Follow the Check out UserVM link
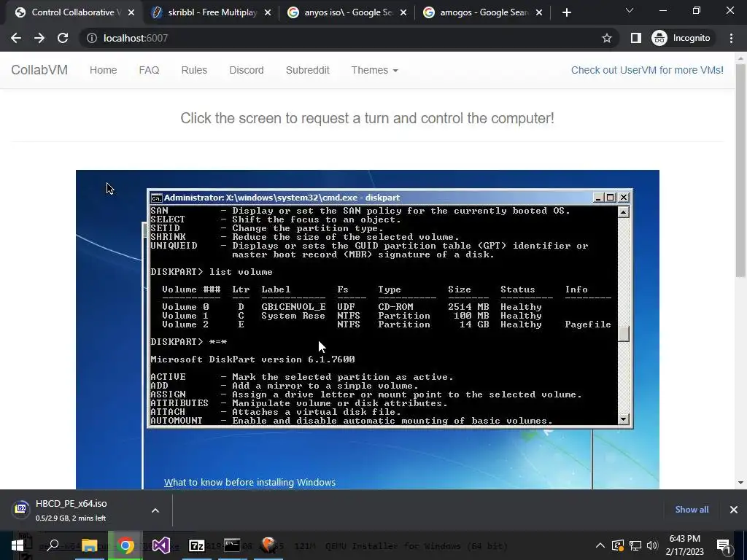Image resolution: width=747 pixels, height=560 pixels. [647, 70]
